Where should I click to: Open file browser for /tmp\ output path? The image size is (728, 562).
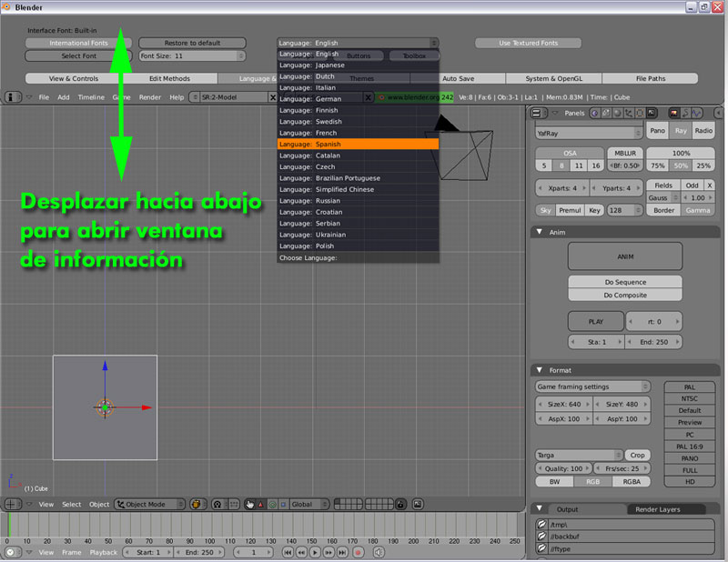[541, 525]
